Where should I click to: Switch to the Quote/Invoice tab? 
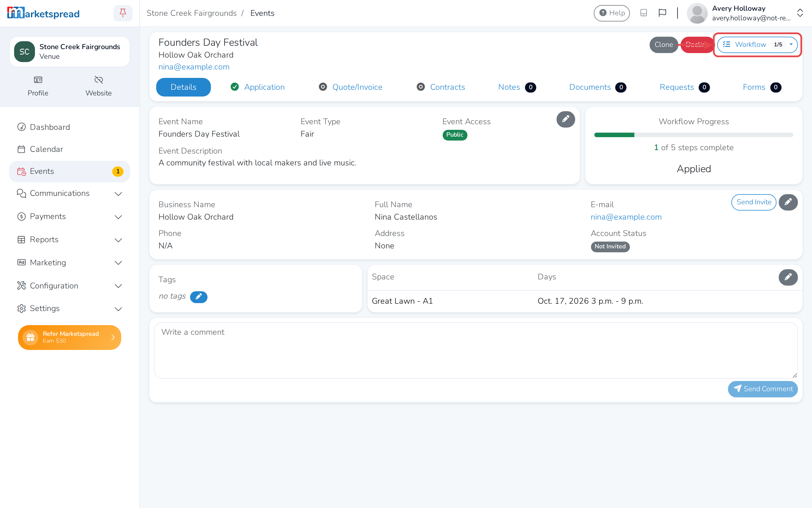[351, 87]
